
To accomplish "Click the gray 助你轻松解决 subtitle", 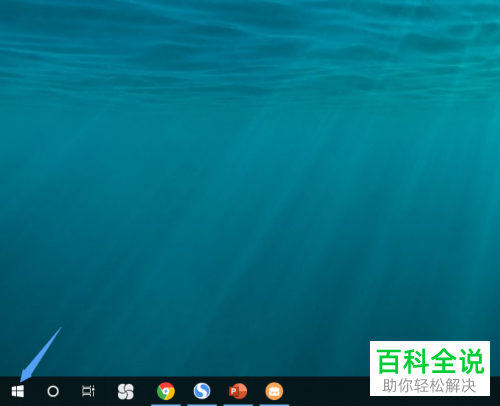I will tap(429, 386).
